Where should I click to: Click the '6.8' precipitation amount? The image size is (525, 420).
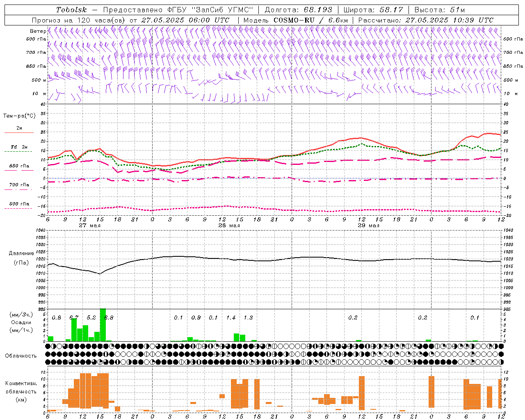(x=109, y=317)
